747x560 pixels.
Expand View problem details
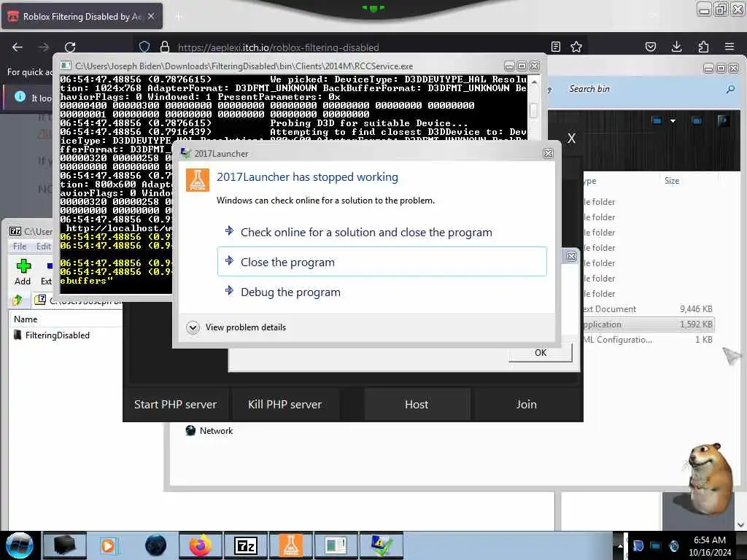236,327
